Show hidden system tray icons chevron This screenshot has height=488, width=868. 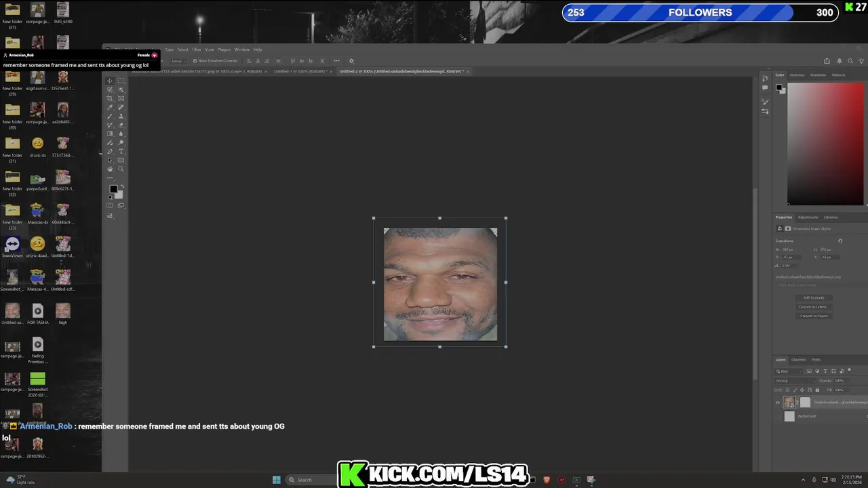coord(803,480)
